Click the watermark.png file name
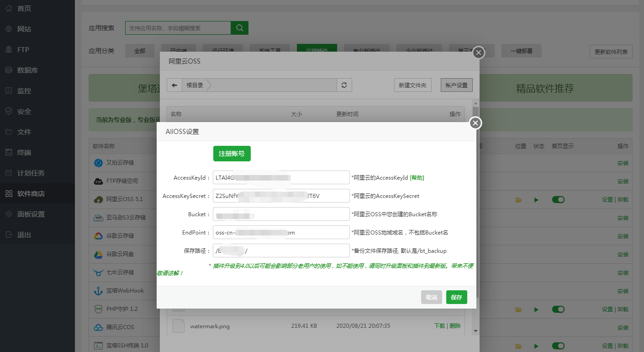The height and width of the screenshot is (352, 644). pyautogui.click(x=210, y=326)
